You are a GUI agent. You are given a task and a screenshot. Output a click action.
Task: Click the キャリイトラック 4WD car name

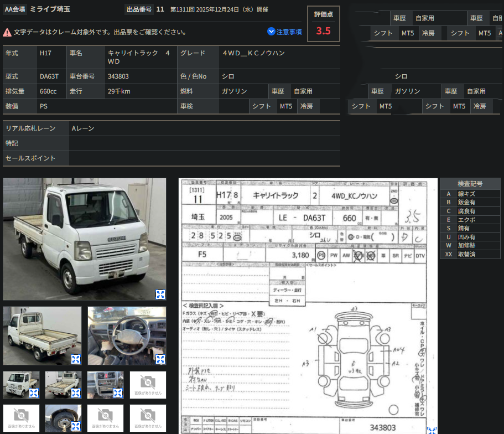[139, 57]
